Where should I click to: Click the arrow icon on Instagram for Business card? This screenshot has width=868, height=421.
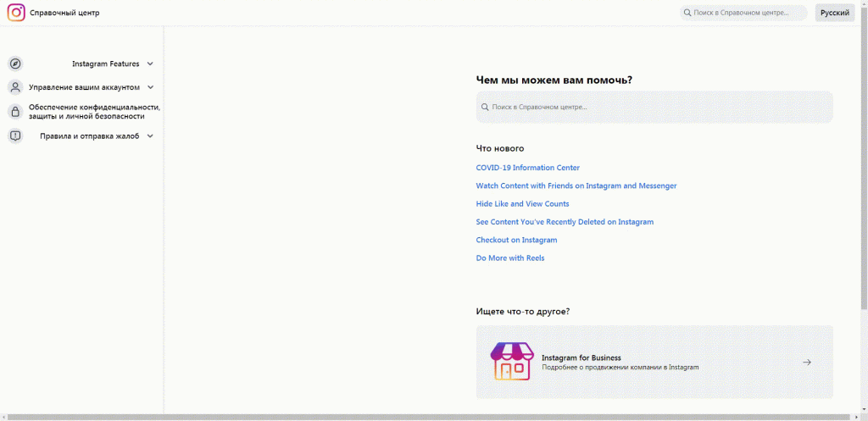click(x=807, y=362)
